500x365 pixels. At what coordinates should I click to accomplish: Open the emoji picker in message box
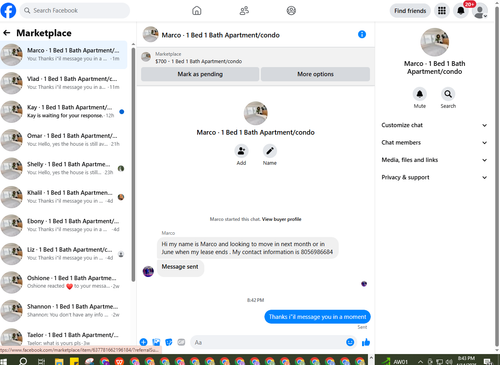[x=350, y=342]
